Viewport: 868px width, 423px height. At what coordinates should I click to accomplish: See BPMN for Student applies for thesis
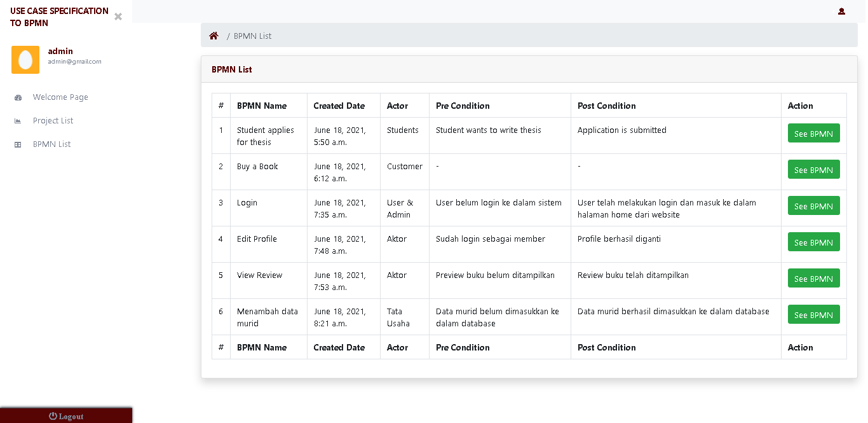click(813, 133)
